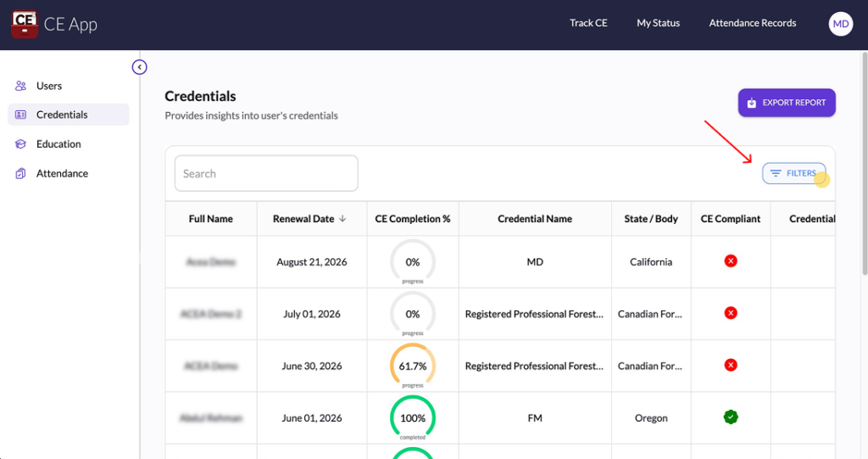This screenshot has height=459, width=868.
Task: Click the Export Report button
Action: click(787, 103)
